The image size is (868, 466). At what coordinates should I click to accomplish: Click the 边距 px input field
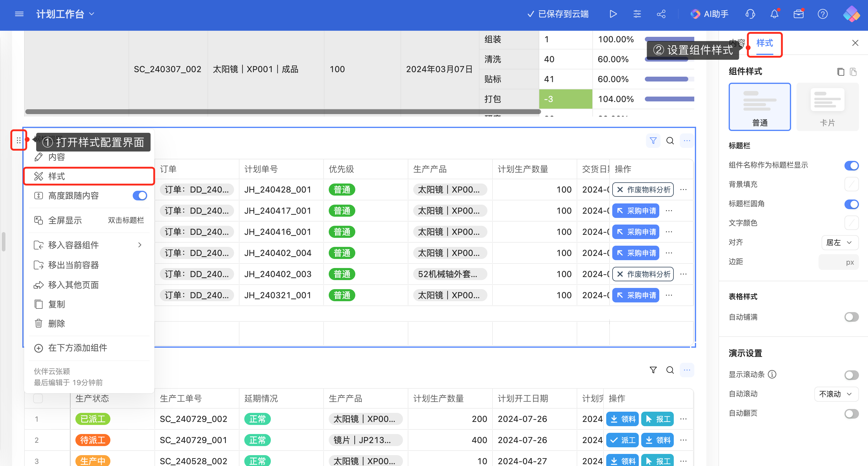[838, 262]
